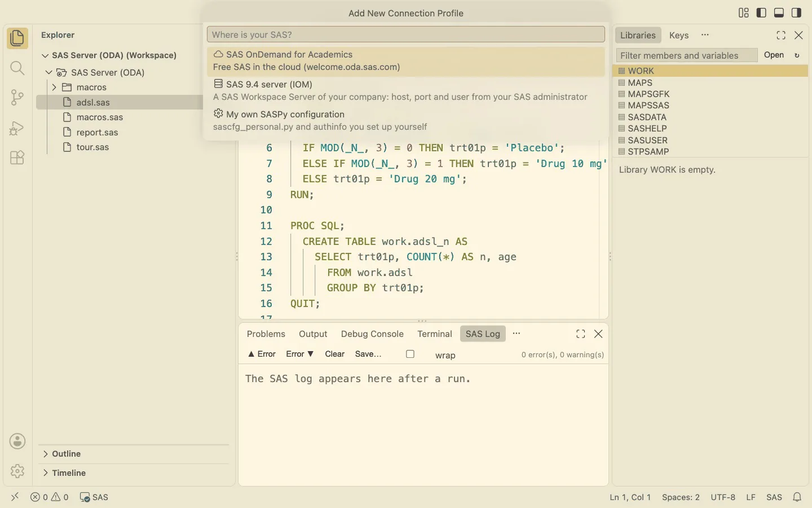This screenshot has width=812, height=508.
Task: Click Filter members and variables field
Action: click(687, 55)
